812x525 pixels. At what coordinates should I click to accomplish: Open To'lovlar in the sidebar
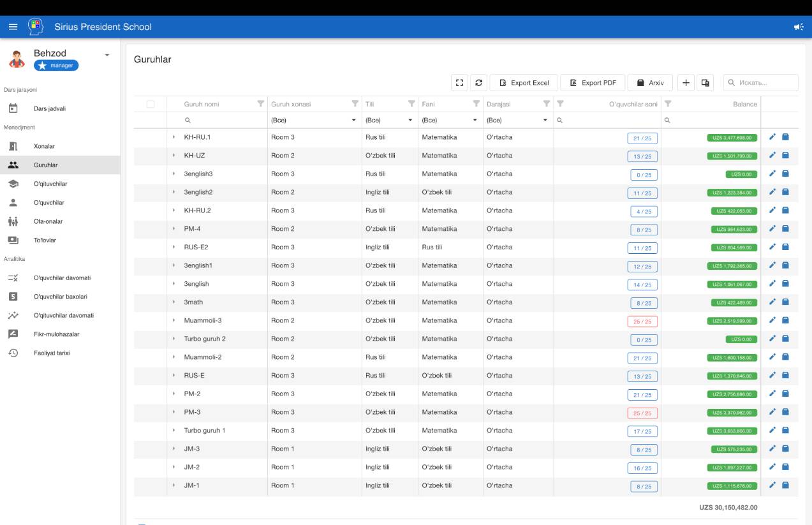click(60, 240)
